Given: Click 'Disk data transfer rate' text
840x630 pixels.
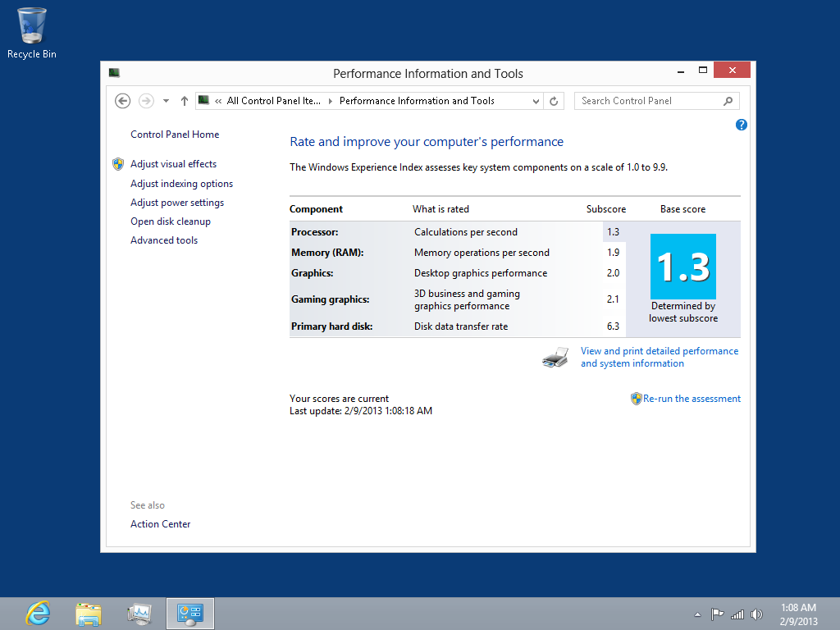Looking at the screenshot, I should pos(461,326).
